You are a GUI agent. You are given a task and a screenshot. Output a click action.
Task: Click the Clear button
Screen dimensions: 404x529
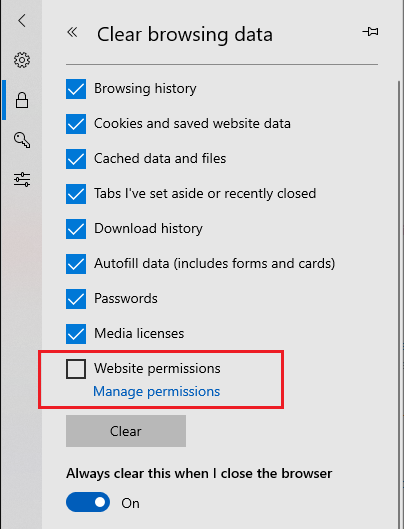(x=126, y=431)
